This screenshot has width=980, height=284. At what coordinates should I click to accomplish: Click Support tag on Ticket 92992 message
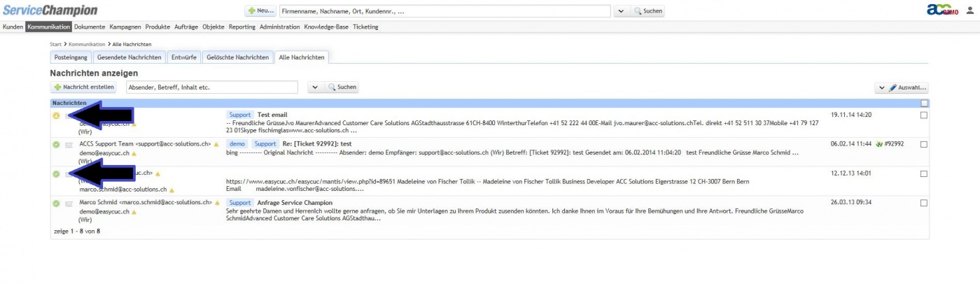[x=265, y=144]
